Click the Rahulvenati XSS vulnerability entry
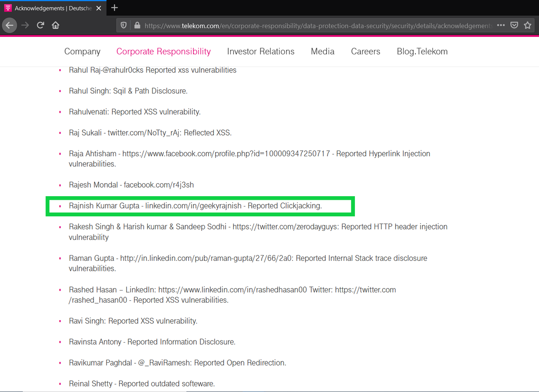The height and width of the screenshot is (392, 539). [x=135, y=112]
